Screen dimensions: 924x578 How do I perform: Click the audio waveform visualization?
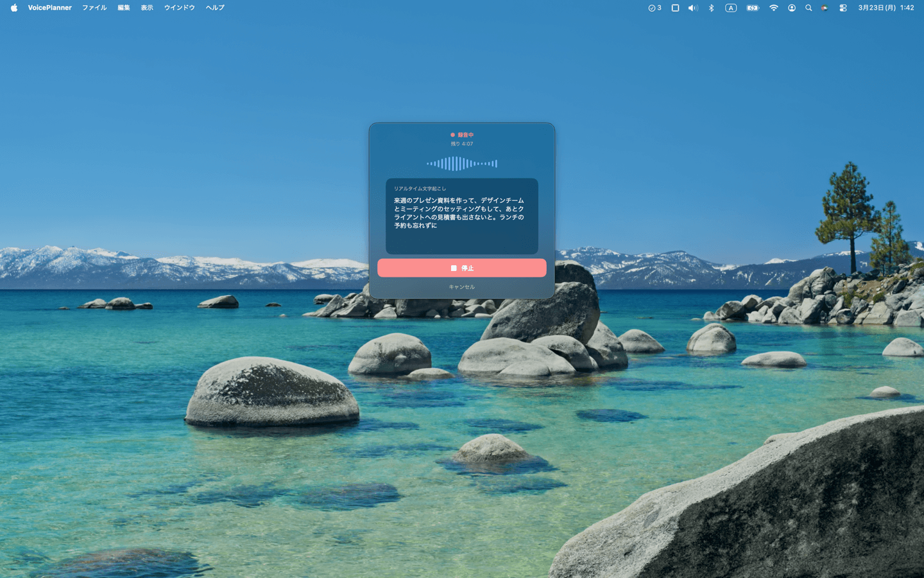coord(461,164)
